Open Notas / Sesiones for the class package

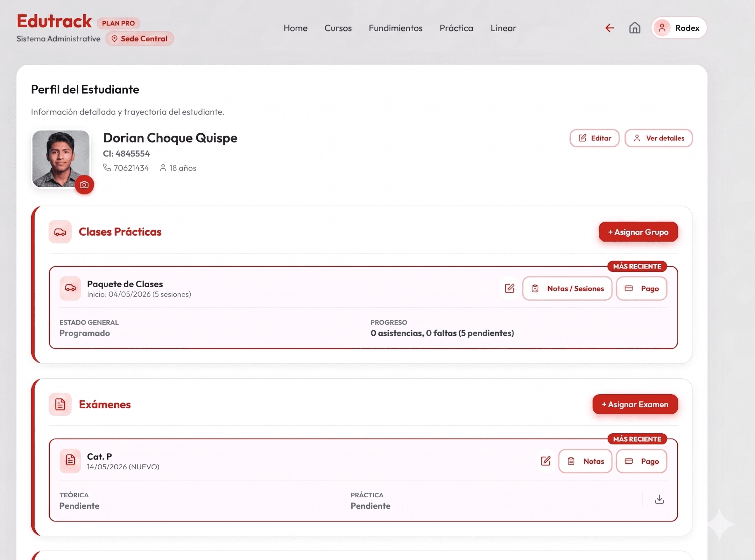(567, 289)
